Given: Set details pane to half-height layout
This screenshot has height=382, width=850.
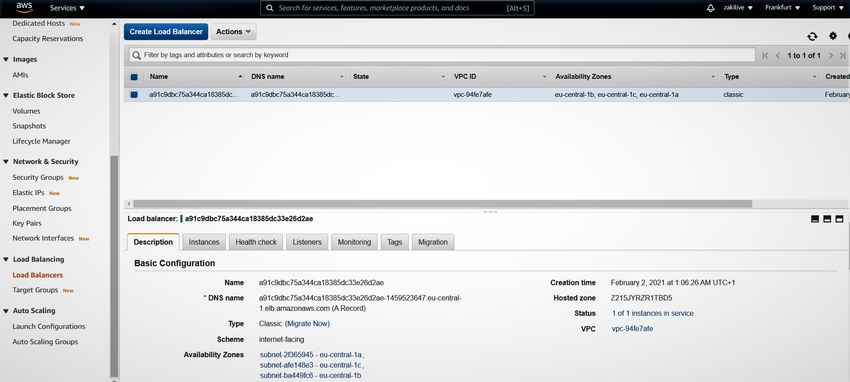Looking at the screenshot, I should 827,219.
